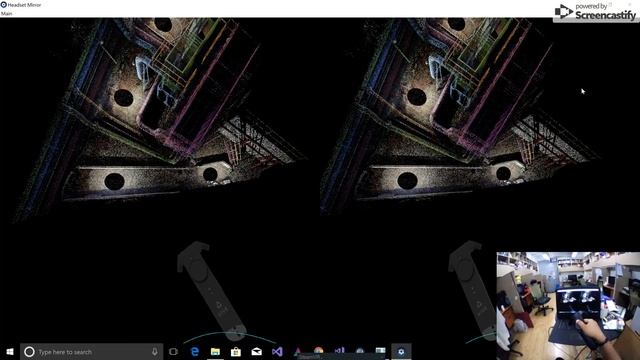640x360 pixels.
Task: Open the Chrome icon on the taskbar
Action: 319,351
